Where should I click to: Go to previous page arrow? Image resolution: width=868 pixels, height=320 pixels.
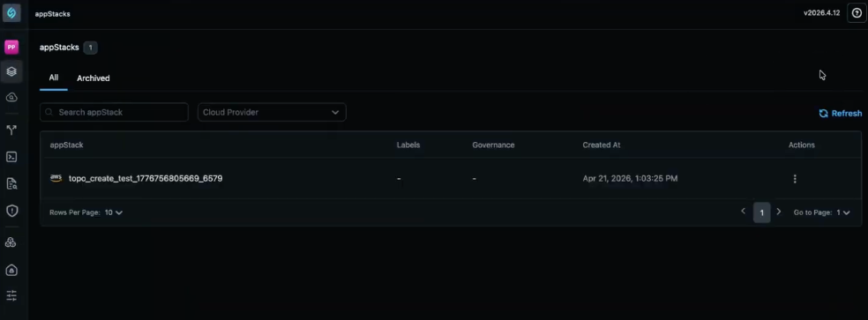pyautogui.click(x=744, y=212)
